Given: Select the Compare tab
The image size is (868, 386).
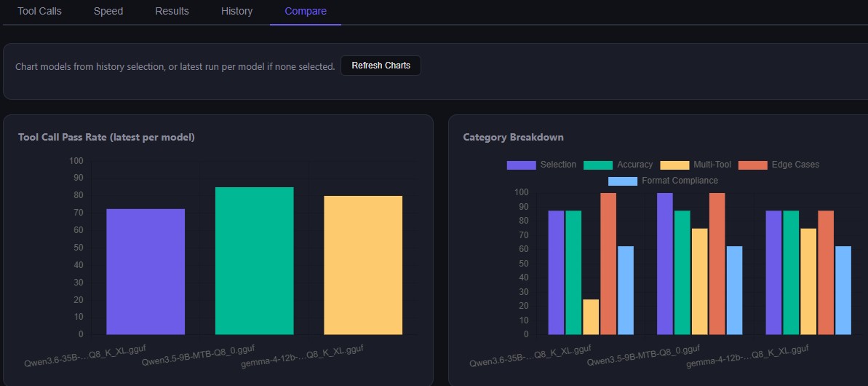Looking at the screenshot, I should pos(306,11).
